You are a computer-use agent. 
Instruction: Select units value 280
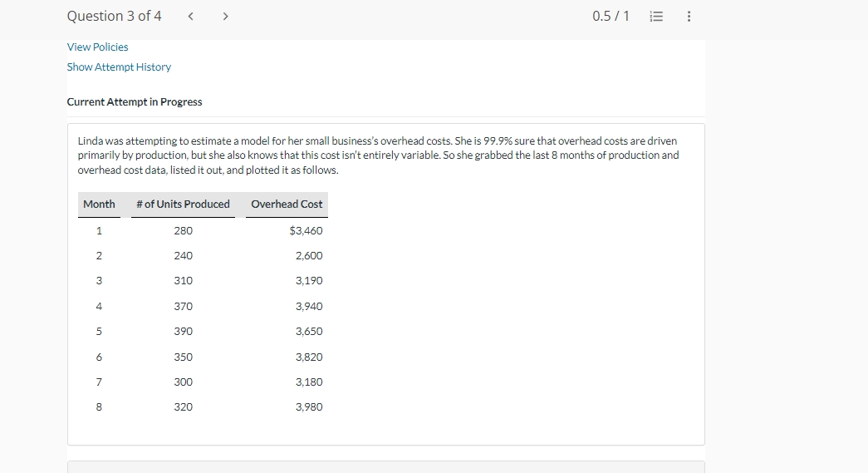(184, 231)
